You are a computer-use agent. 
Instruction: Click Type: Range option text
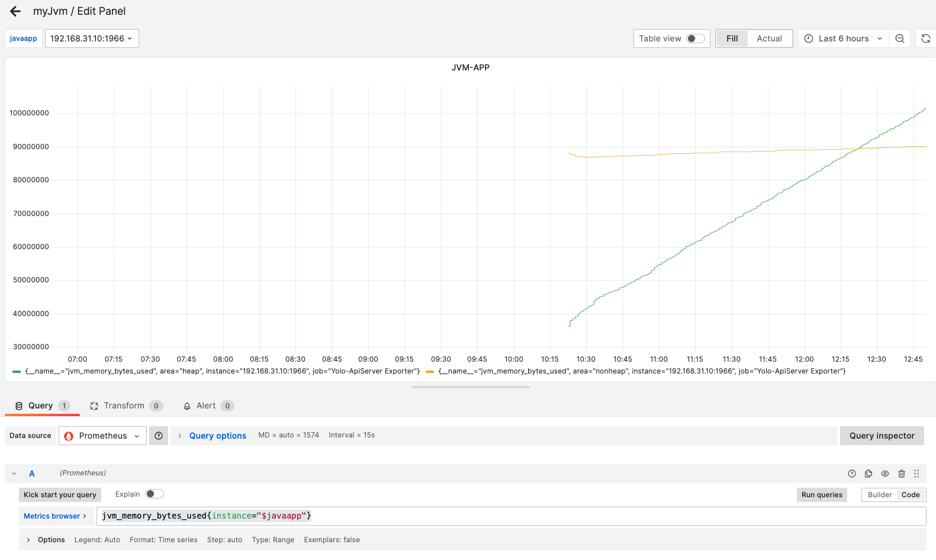tap(273, 540)
